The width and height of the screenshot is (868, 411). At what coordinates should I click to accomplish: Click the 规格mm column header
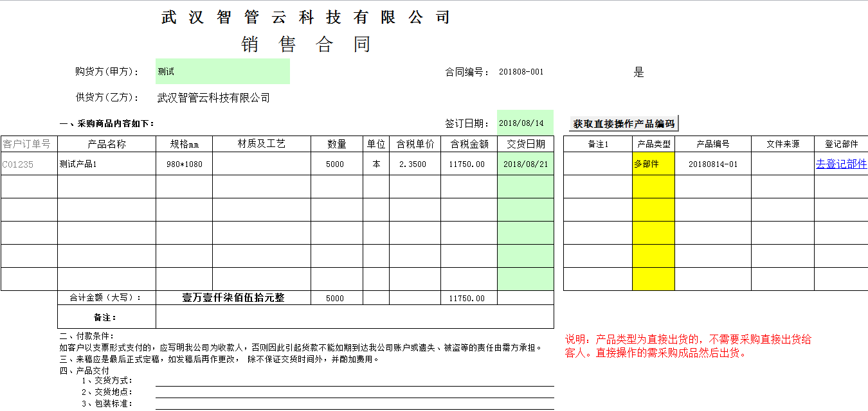(x=184, y=144)
